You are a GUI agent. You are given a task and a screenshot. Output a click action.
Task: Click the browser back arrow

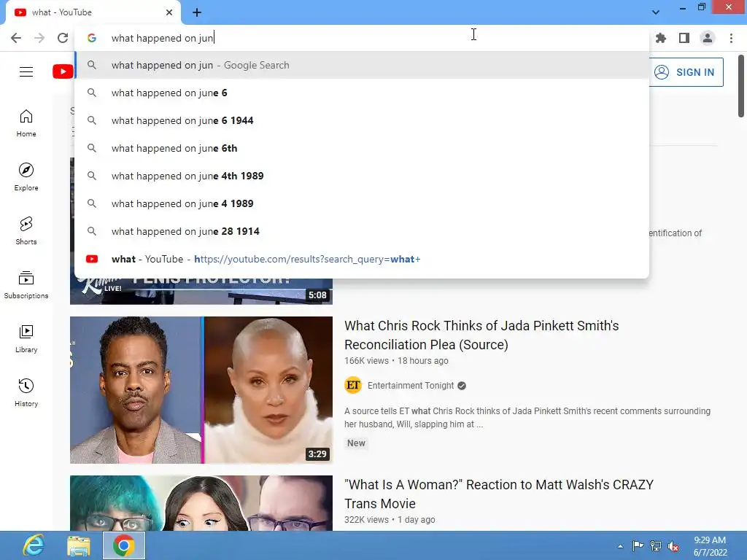tap(16, 38)
